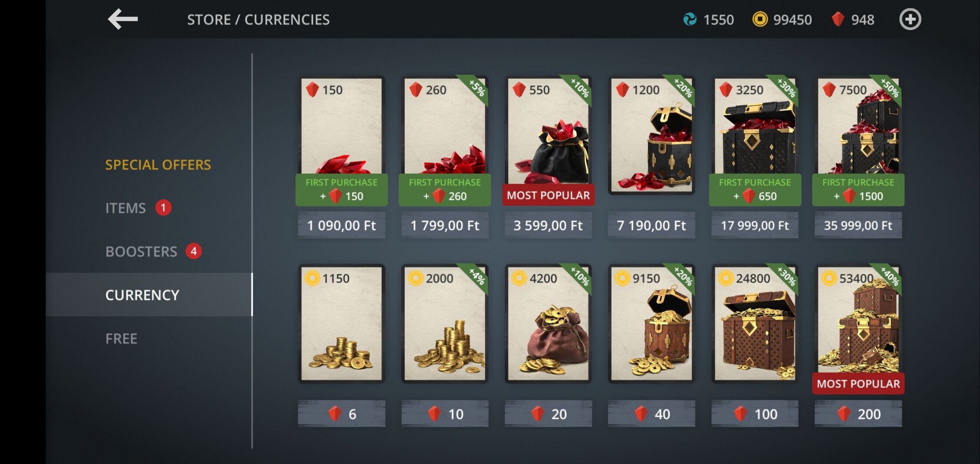The width and height of the screenshot is (980, 464).
Task: Open the Free tab
Action: (121, 339)
